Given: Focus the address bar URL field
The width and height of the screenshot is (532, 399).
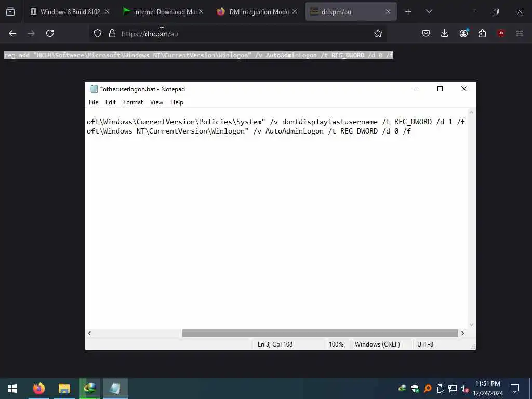Looking at the screenshot, I should (x=237, y=34).
